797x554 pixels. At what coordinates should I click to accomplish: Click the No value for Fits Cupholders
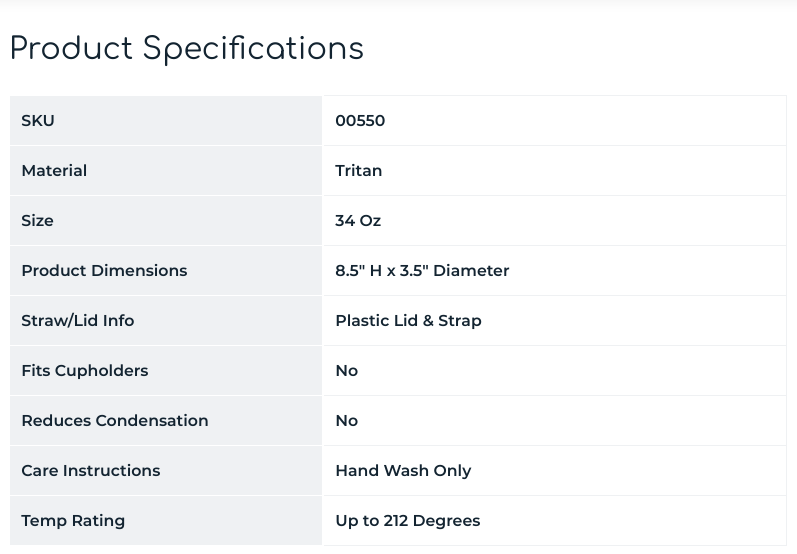[x=347, y=371]
